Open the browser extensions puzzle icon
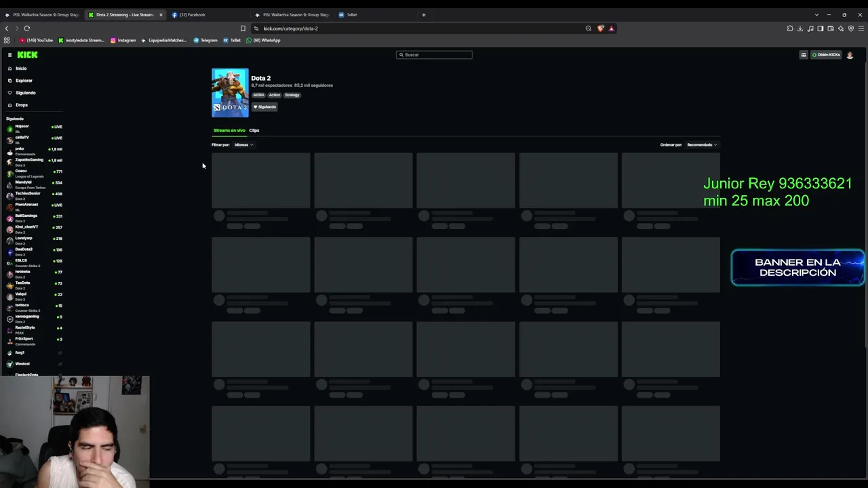 790,28
